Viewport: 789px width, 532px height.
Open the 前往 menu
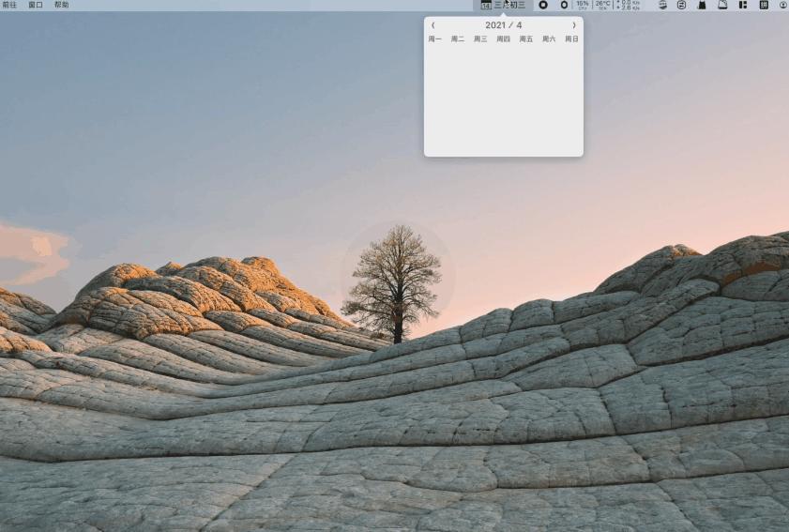9,5
